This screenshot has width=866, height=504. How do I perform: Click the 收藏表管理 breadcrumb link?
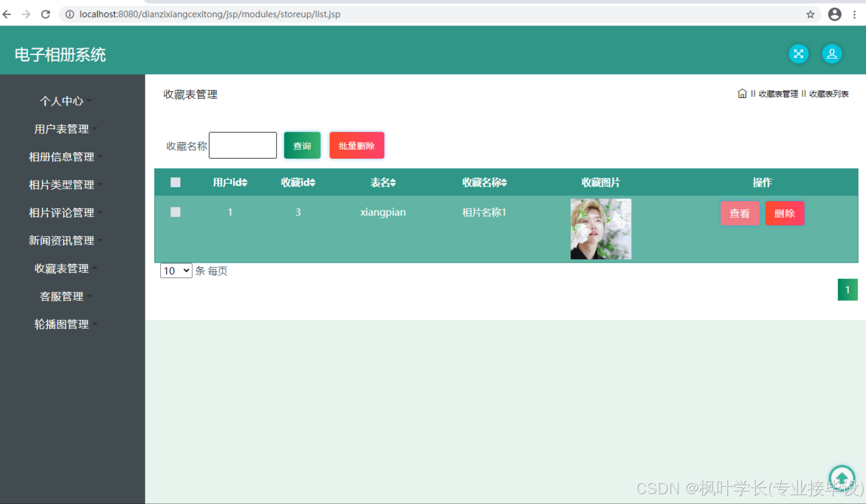click(x=778, y=94)
